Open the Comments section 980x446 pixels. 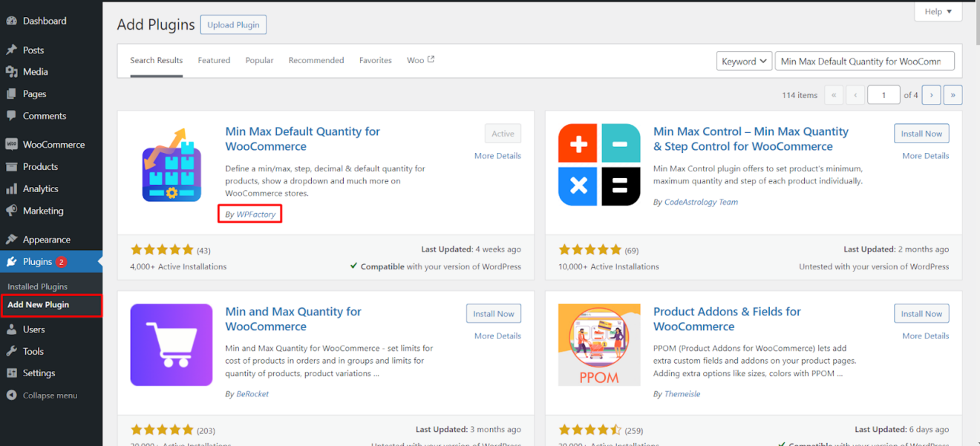[42, 116]
